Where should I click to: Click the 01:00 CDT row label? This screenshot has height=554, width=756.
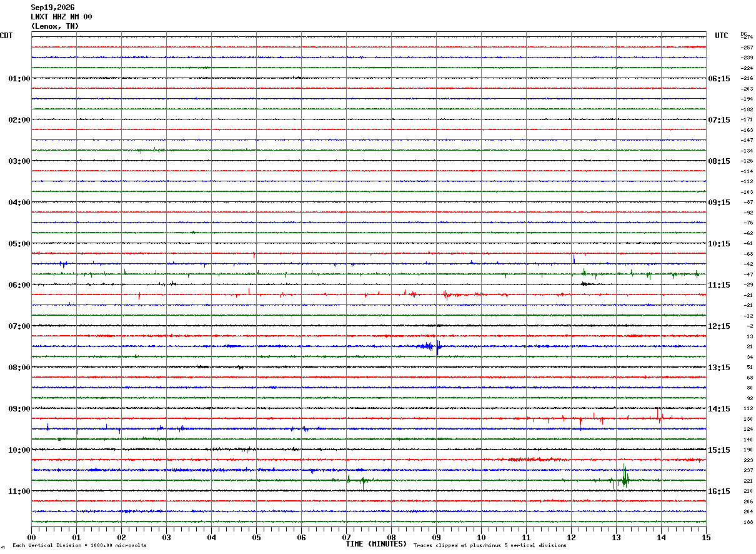[19, 79]
